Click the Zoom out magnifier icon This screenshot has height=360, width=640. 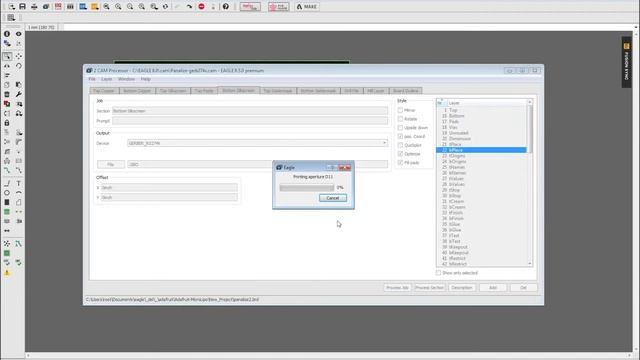click(130, 7)
